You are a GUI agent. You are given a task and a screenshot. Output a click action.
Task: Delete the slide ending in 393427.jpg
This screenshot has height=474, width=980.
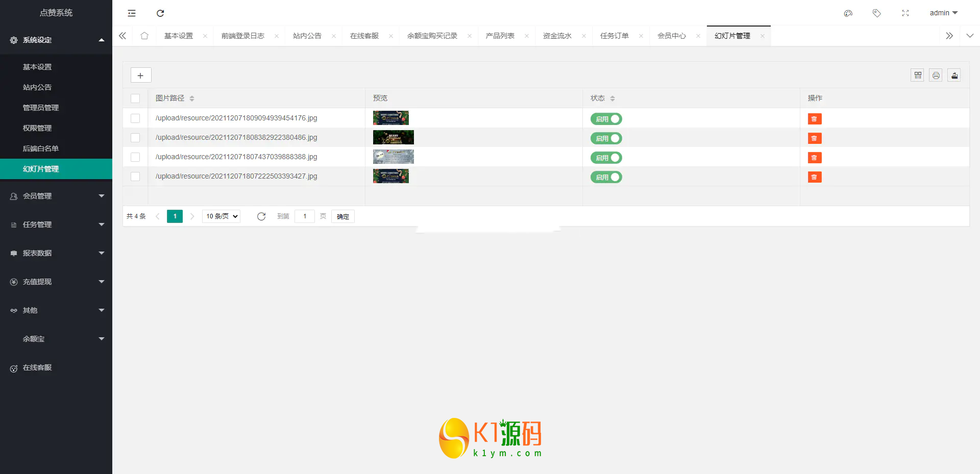(815, 177)
